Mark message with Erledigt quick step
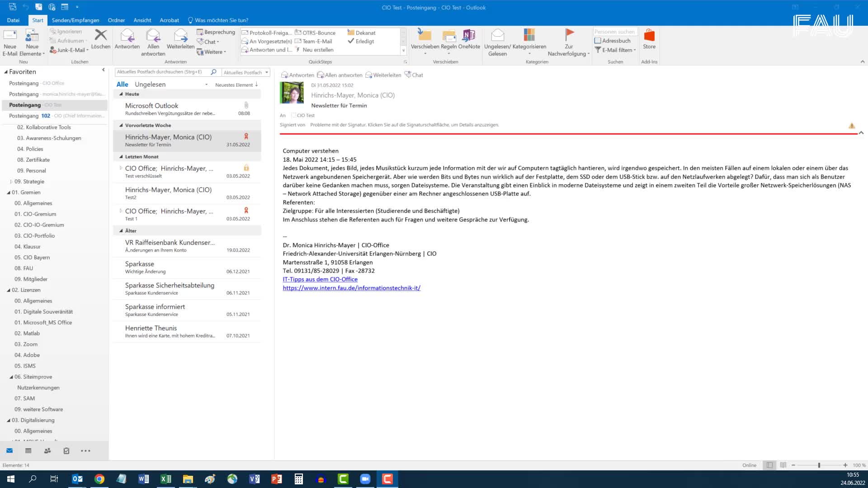Screen dimensions: 868x488 tap(360, 41)
